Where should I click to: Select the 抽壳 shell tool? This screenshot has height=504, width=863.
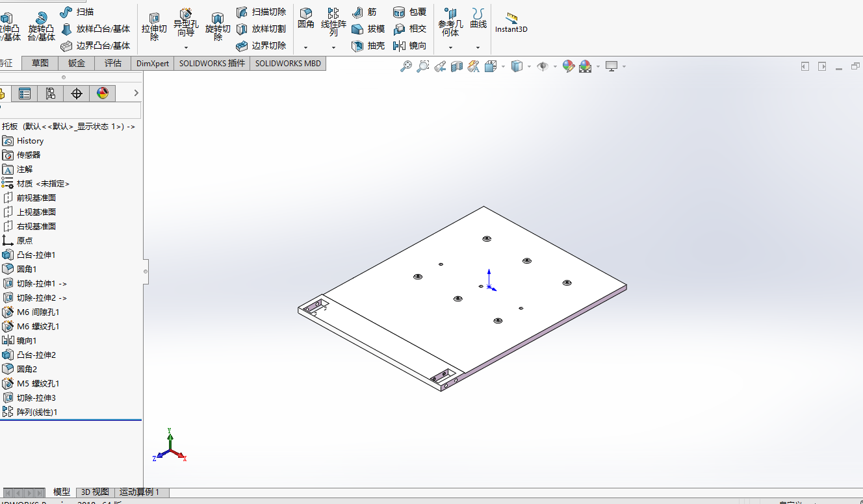coord(368,45)
